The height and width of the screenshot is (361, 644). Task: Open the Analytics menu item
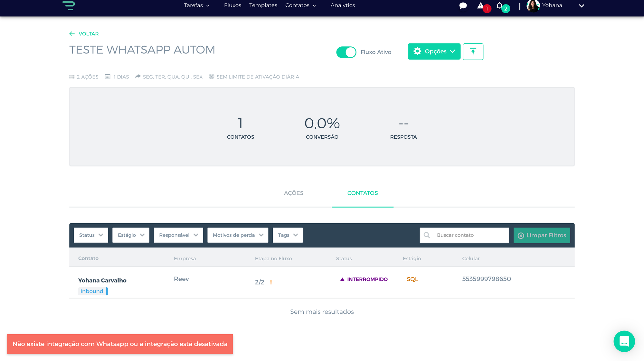[342, 5]
